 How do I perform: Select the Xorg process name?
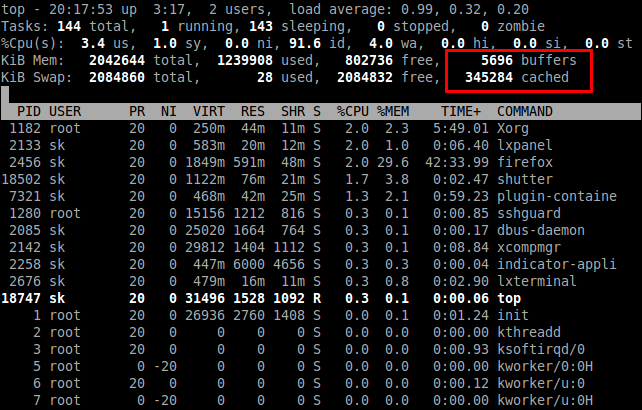pos(513,129)
